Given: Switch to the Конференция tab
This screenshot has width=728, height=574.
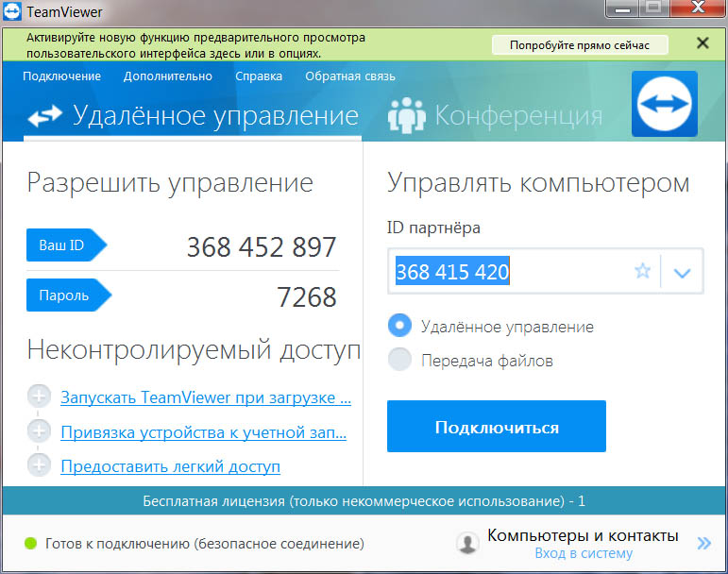Looking at the screenshot, I should pyautogui.click(x=496, y=115).
